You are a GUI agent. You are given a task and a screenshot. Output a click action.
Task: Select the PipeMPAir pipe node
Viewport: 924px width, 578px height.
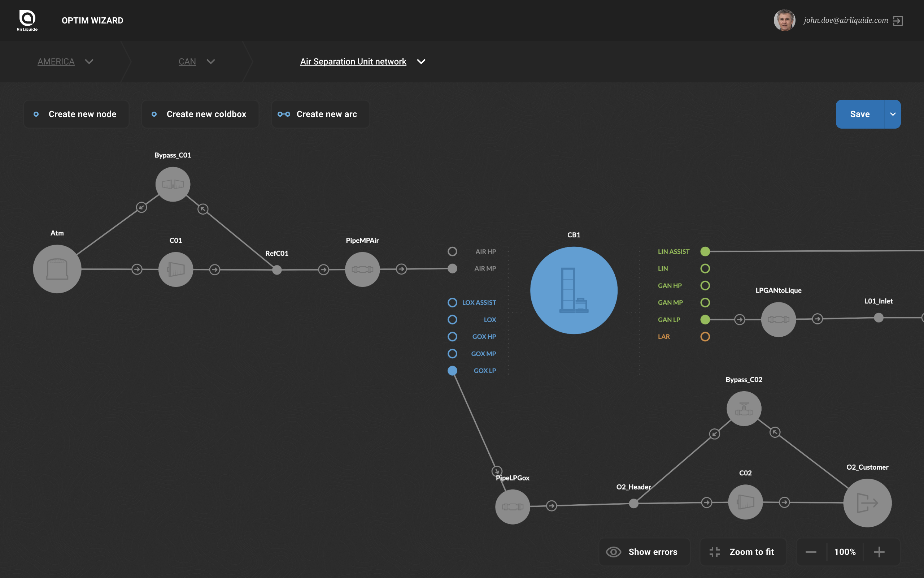pyautogui.click(x=362, y=269)
